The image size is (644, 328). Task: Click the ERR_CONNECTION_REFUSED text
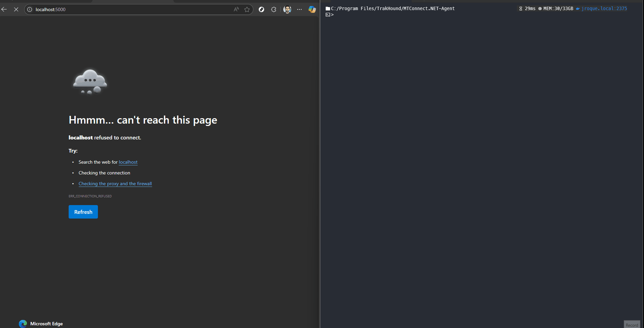(x=90, y=196)
